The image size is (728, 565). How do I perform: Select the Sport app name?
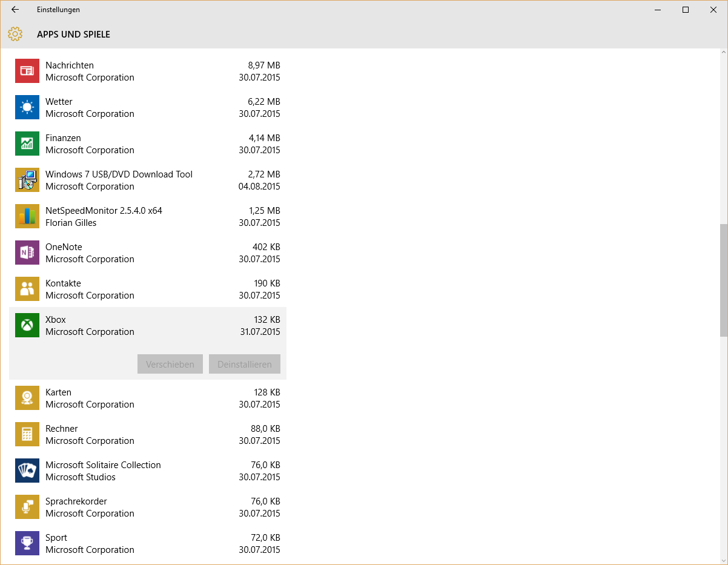(x=56, y=538)
